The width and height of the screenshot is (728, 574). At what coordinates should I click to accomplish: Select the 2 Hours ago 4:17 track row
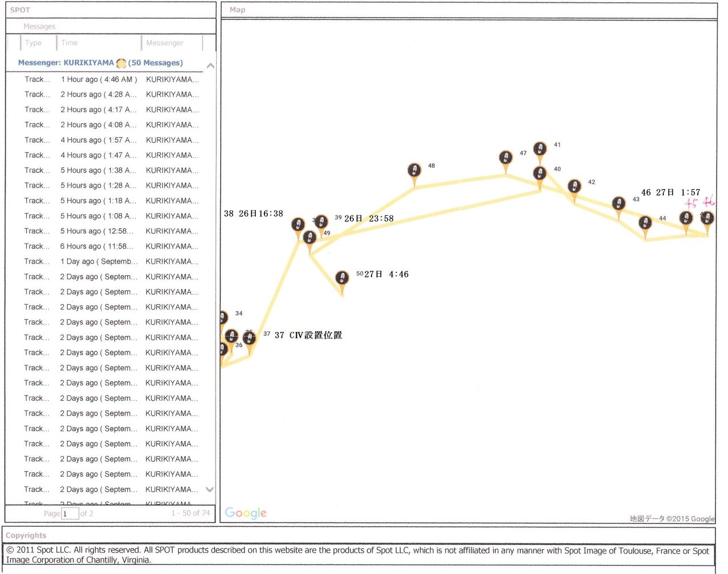pyautogui.click(x=111, y=110)
